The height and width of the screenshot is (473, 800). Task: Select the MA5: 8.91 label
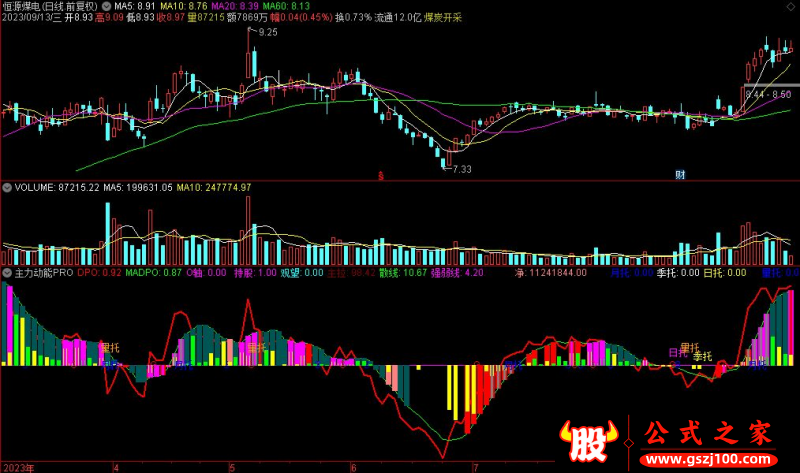point(135,6)
